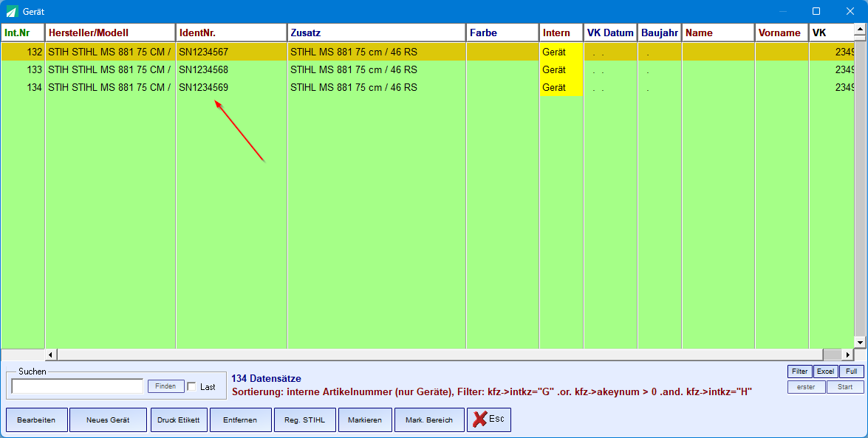Click the VK column header
868x438 pixels.
832,32
